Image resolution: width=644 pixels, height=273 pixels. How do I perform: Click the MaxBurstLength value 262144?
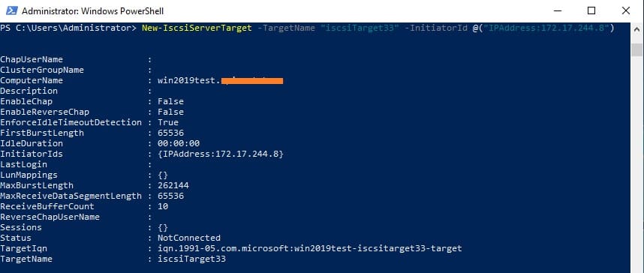(173, 185)
